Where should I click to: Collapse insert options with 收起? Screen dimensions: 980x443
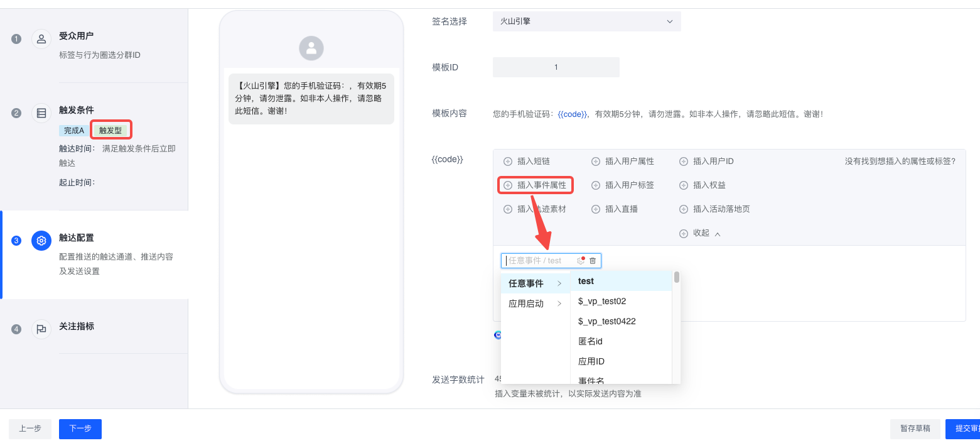tap(701, 233)
